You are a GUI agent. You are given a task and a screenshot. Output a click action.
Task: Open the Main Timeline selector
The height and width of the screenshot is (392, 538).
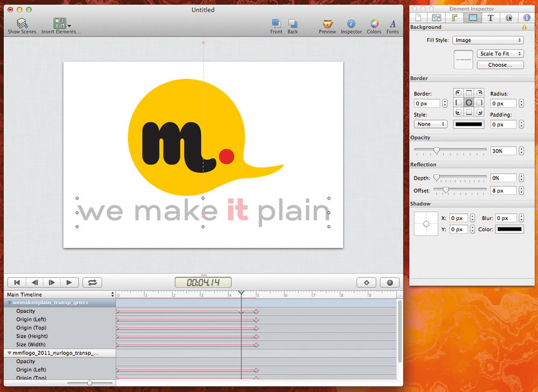(x=60, y=295)
